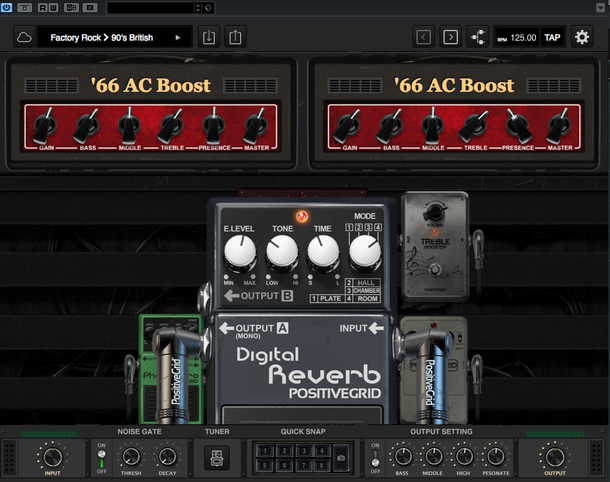
Task: Click the Noise Gate DECAY knob
Action: (167, 457)
